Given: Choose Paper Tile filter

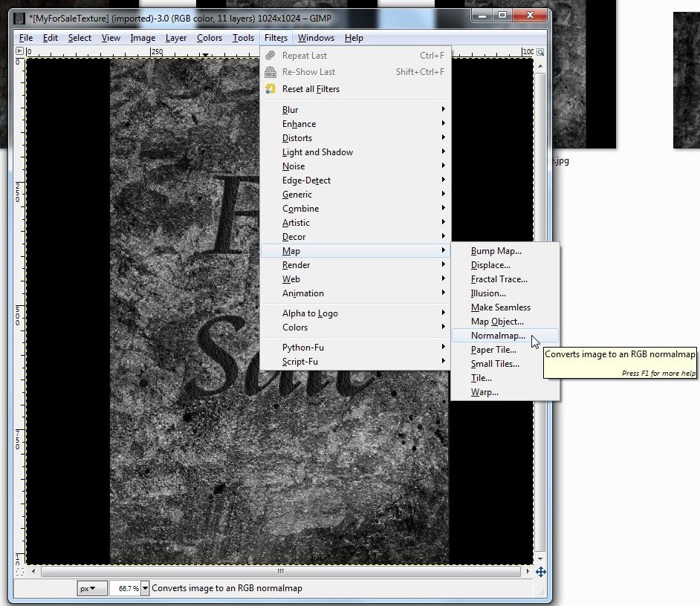Looking at the screenshot, I should [505, 350].
